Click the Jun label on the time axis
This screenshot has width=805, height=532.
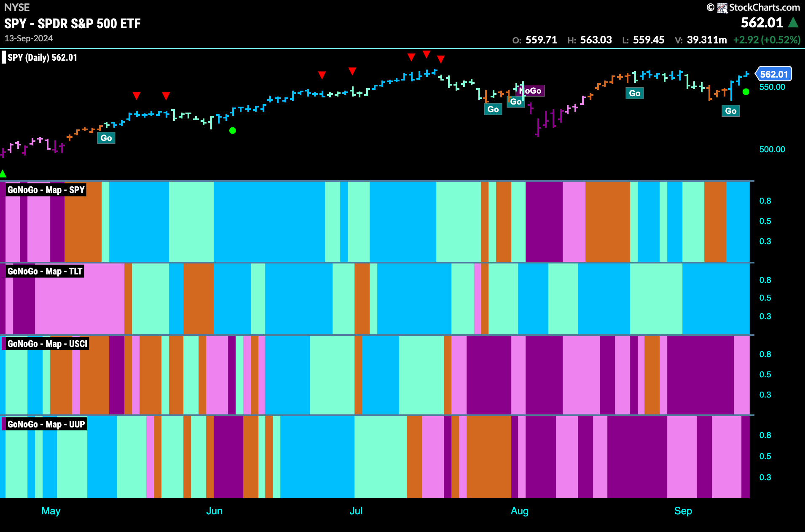tap(214, 511)
